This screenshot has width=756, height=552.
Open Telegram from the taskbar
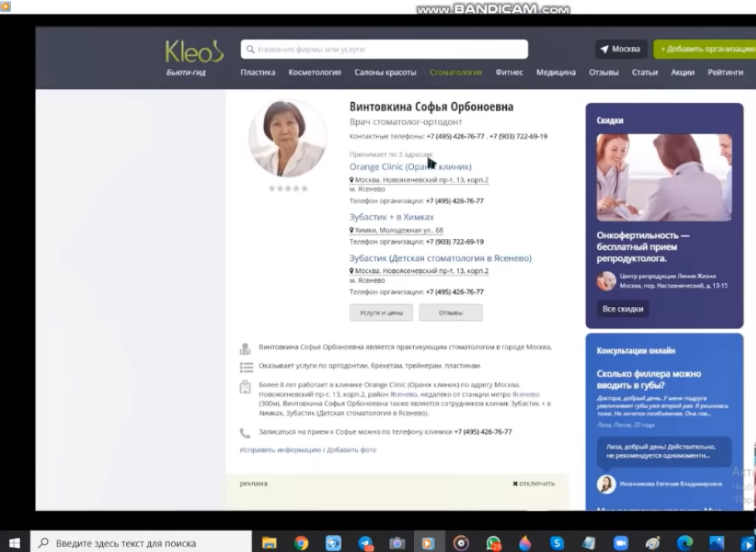(x=365, y=543)
